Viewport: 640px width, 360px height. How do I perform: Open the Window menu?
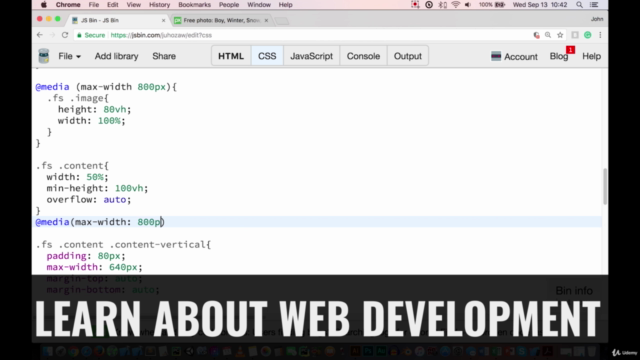(x=259, y=5)
